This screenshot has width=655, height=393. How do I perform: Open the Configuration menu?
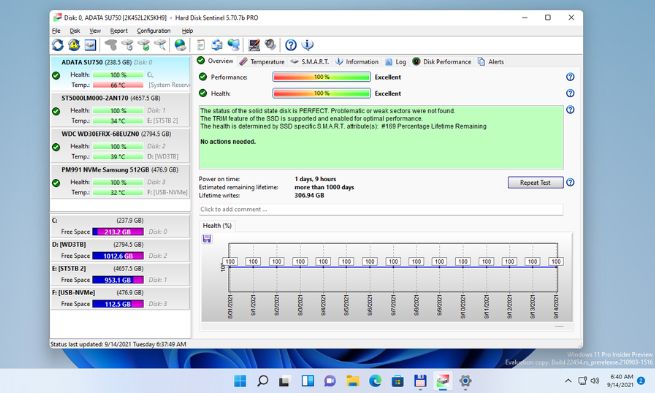click(153, 31)
